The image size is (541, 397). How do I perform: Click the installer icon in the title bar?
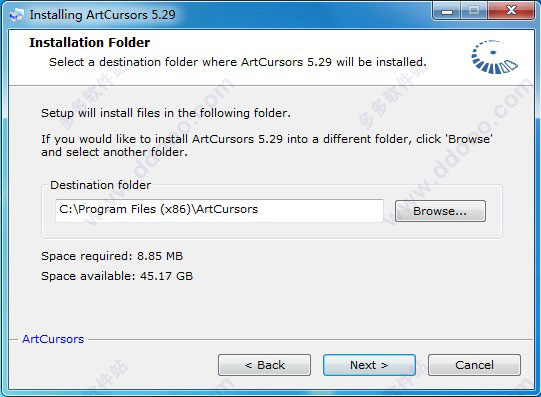16,15
